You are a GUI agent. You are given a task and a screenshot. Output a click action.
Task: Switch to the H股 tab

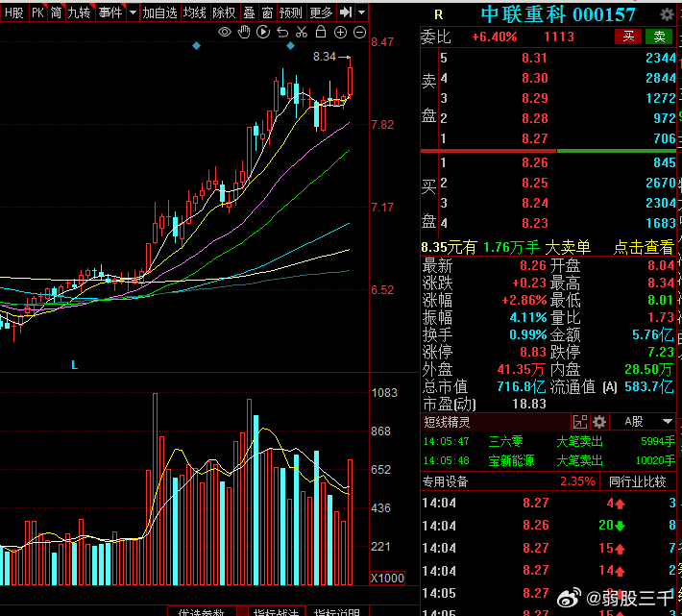click(13, 12)
